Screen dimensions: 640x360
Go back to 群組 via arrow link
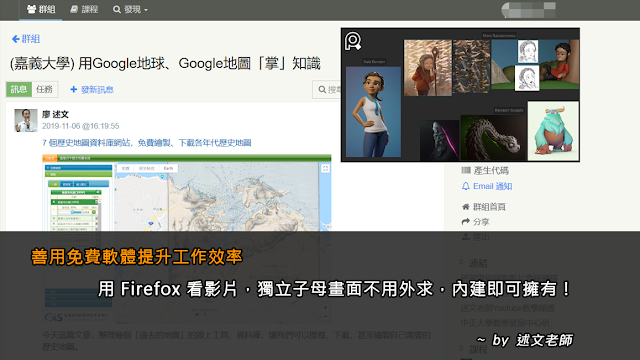coord(26,39)
